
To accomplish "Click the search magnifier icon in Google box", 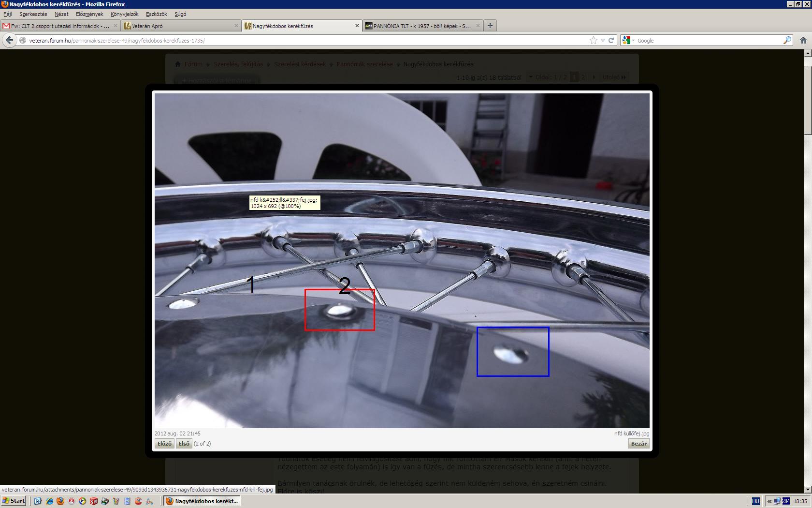I will pos(787,41).
